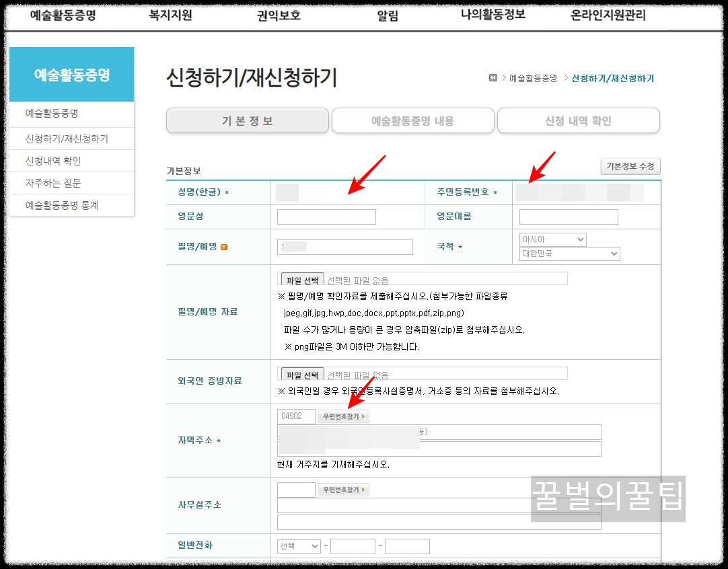Click the 영문이름 text input field
This screenshot has height=569, width=728.
pyautogui.click(x=568, y=216)
